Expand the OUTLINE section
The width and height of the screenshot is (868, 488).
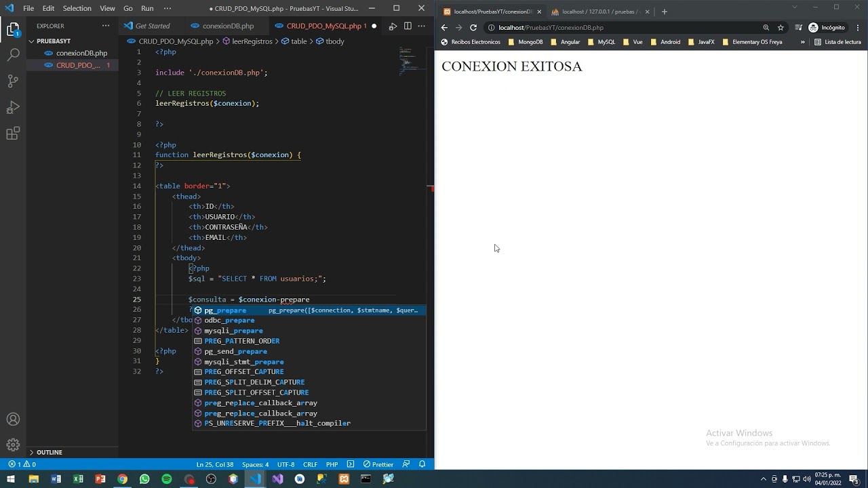click(x=73, y=452)
